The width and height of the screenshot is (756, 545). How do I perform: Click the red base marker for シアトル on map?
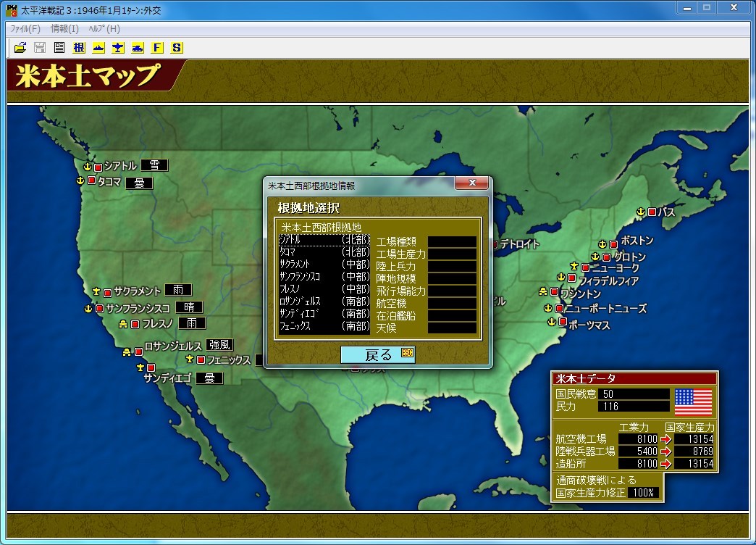pos(98,167)
